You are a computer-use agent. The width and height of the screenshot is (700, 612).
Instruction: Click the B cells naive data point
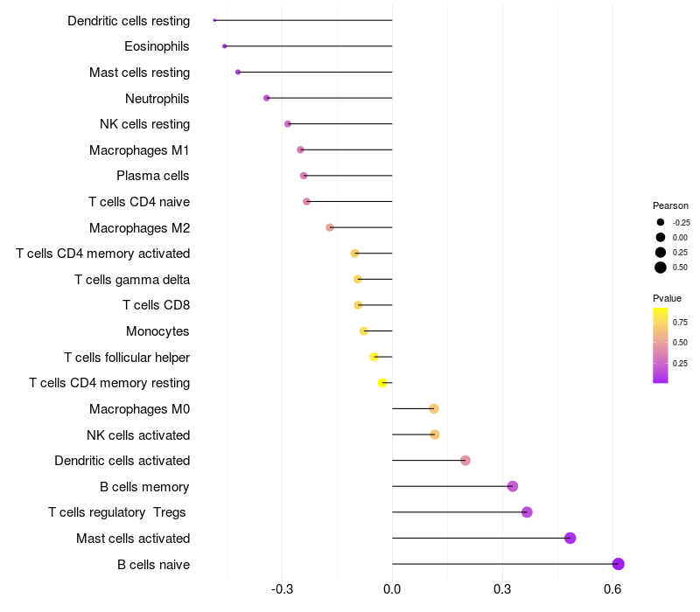click(x=619, y=564)
